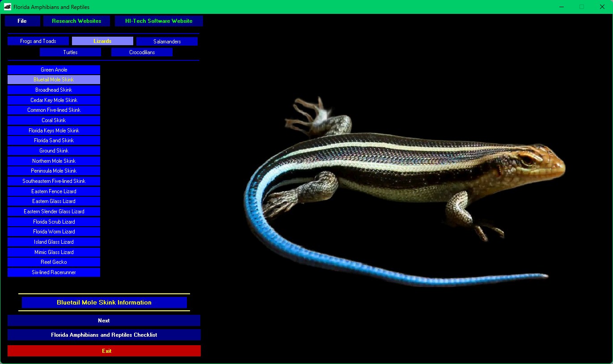Viewport: 613px width, 364px height.
Task: Switch to Salamanders category
Action: [x=167, y=42]
